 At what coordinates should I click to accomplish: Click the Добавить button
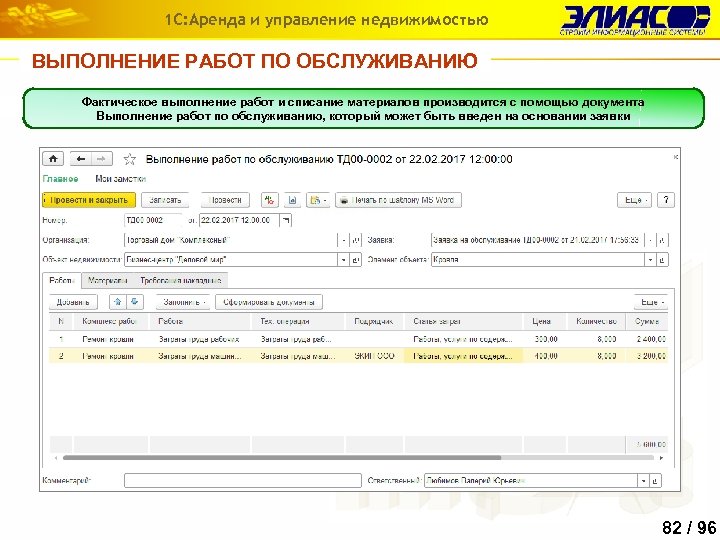pyautogui.click(x=73, y=302)
